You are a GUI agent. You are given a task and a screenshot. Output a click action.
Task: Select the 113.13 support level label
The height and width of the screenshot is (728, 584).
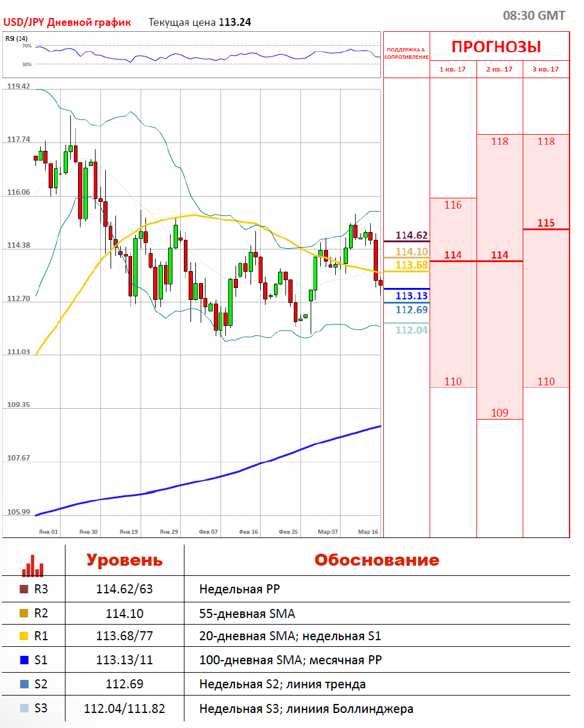412,296
